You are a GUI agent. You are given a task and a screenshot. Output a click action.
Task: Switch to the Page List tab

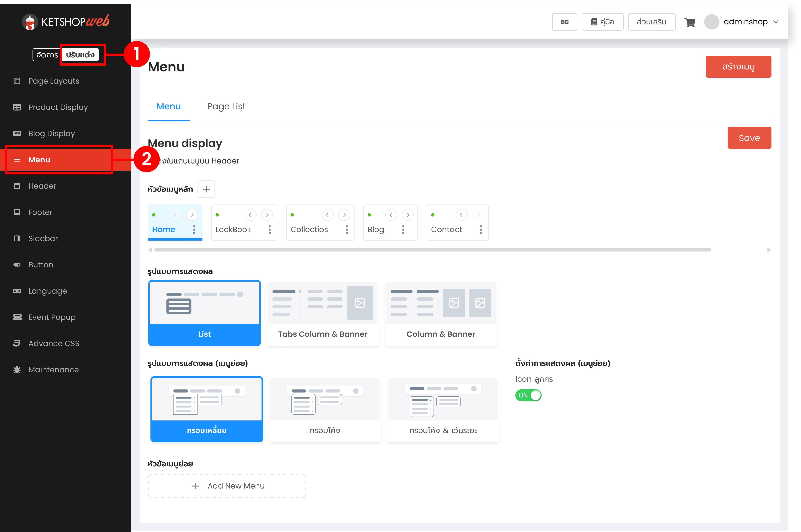click(x=226, y=107)
